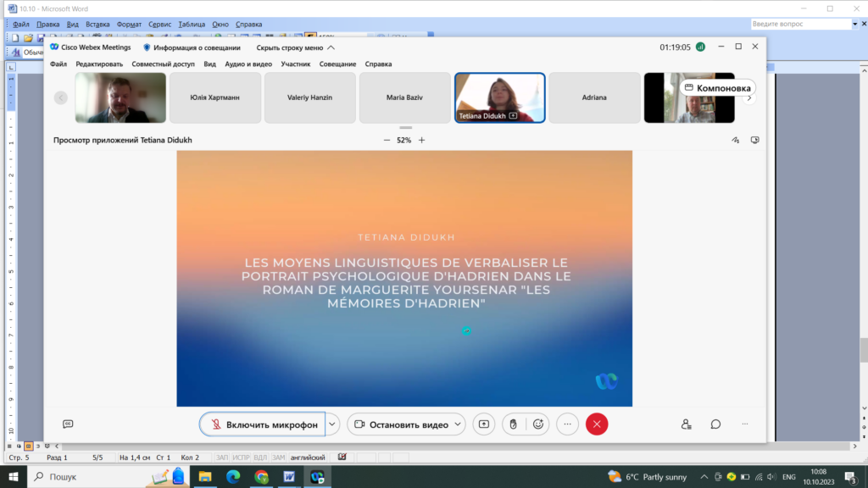Click the annotate pencil icon above shared content
Viewport: 868px width, 488px height.
click(735, 140)
